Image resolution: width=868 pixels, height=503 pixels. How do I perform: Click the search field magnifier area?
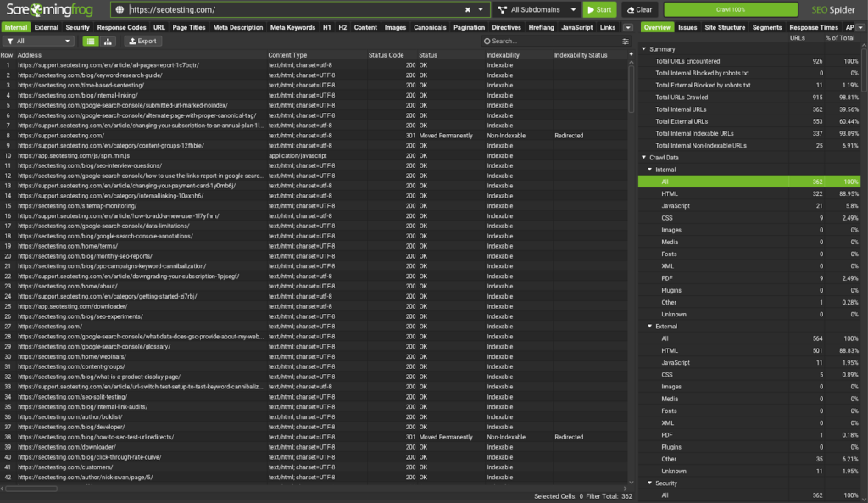(x=487, y=41)
